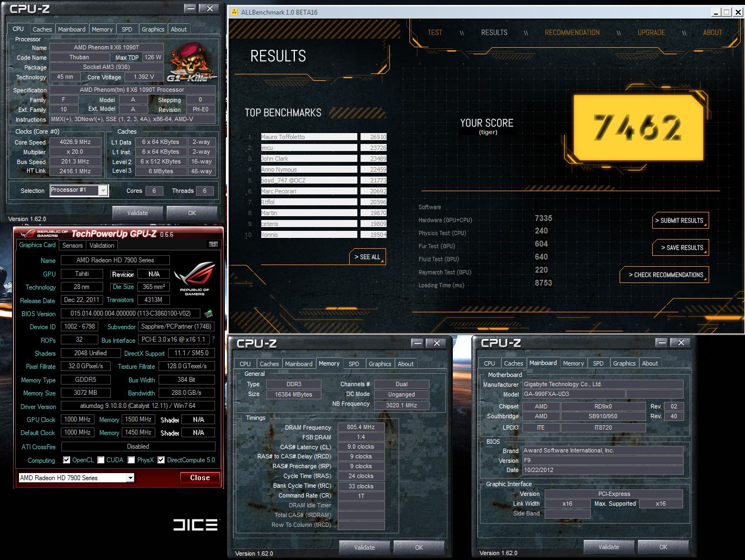
Task: Click the Southbridge SB910/950 field
Action: click(x=603, y=417)
